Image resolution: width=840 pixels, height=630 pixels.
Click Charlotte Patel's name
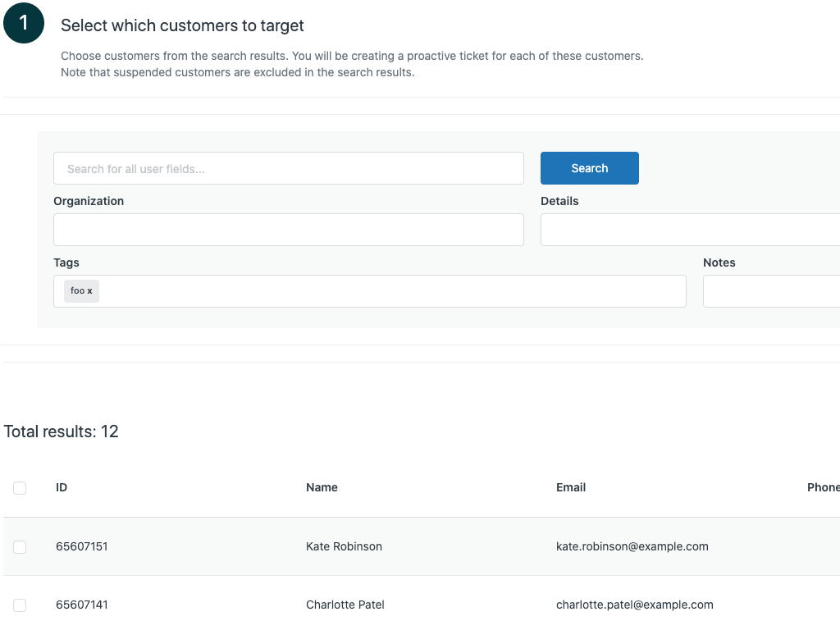click(x=345, y=605)
